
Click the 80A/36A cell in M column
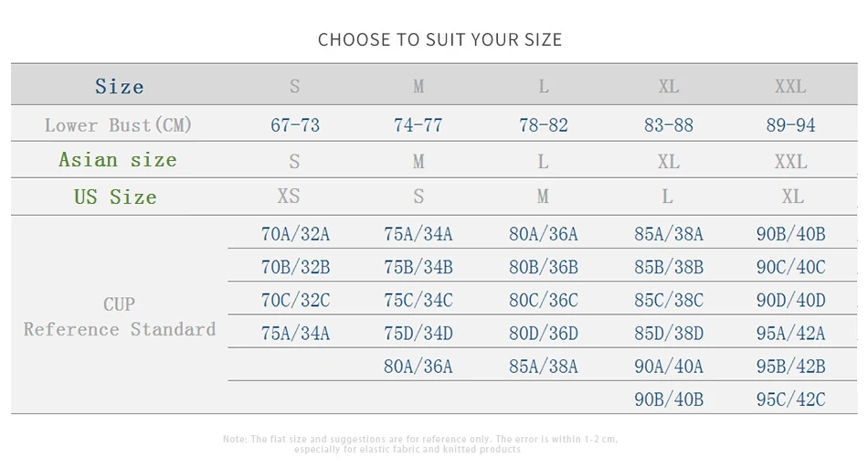click(418, 367)
